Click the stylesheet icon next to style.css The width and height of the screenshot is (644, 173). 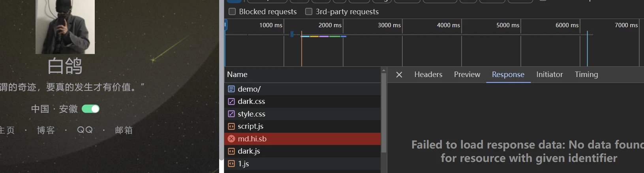coord(231,114)
